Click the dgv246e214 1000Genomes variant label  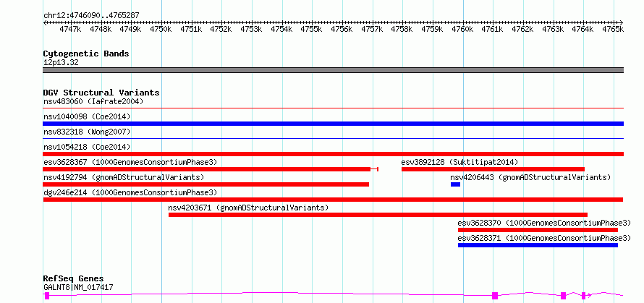[x=130, y=192]
